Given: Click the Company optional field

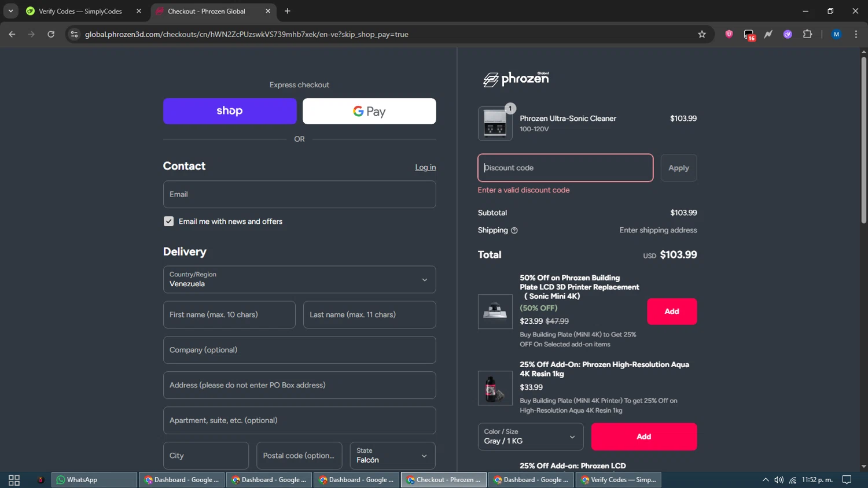Looking at the screenshot, I should (x=299, y=350).
